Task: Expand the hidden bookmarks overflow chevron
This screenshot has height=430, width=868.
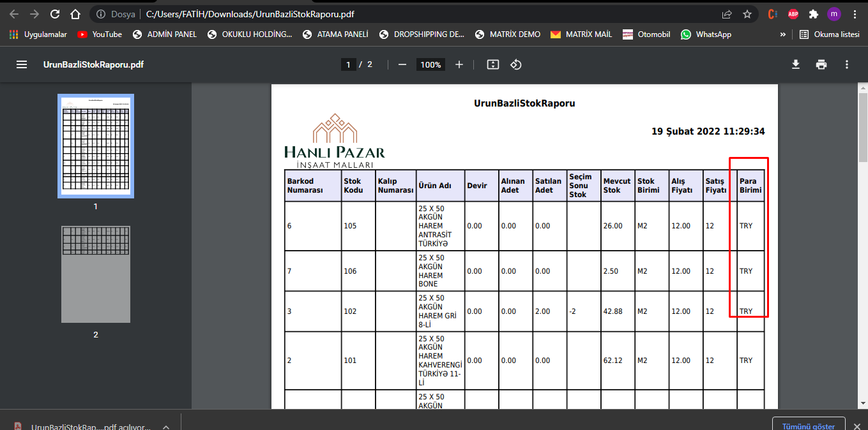Action: [x=783, y=34]
